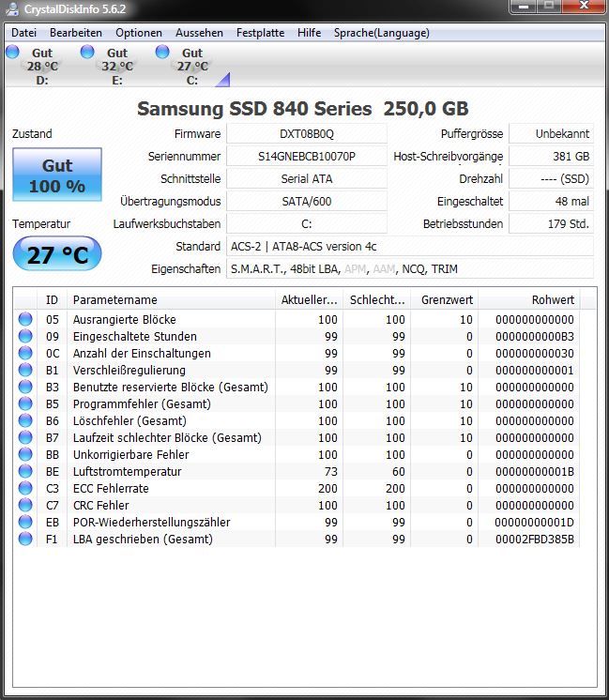
Task: Click status orb of POR-Wiederherstellungszähler row
Action: click(25, 522)
